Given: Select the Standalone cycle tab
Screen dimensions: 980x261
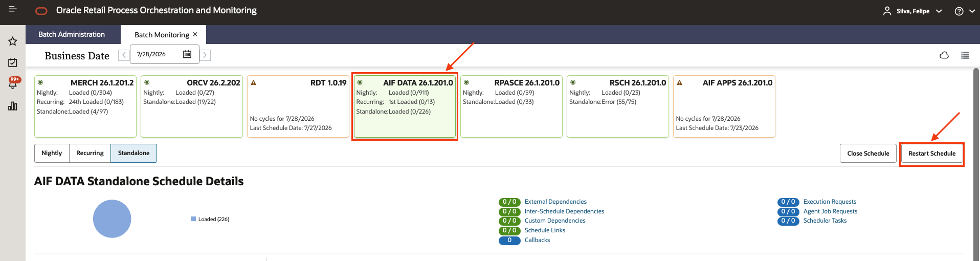Looking at the screenshot, I should point(133,153).
